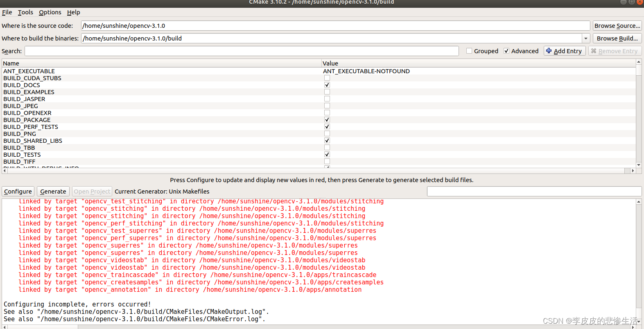This screenshot has height=329, width=644.
Task: Uncheck BUILD_SHARED_LIBS value checkbox
Action: 327,140
